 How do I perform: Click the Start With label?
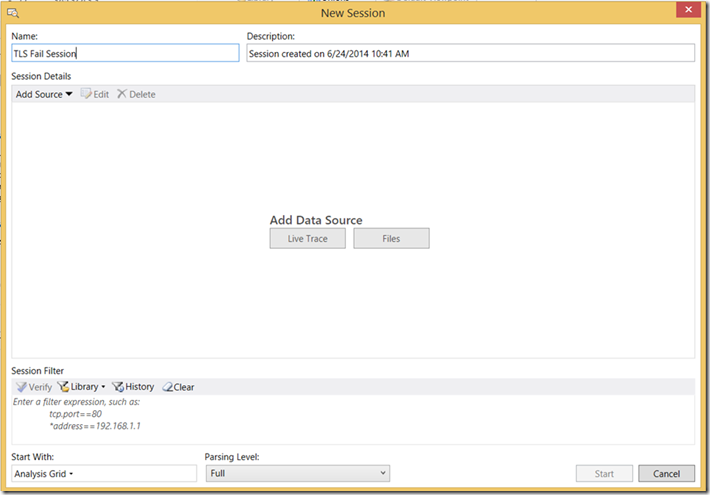pyautogui.click(x=33, y=457)
